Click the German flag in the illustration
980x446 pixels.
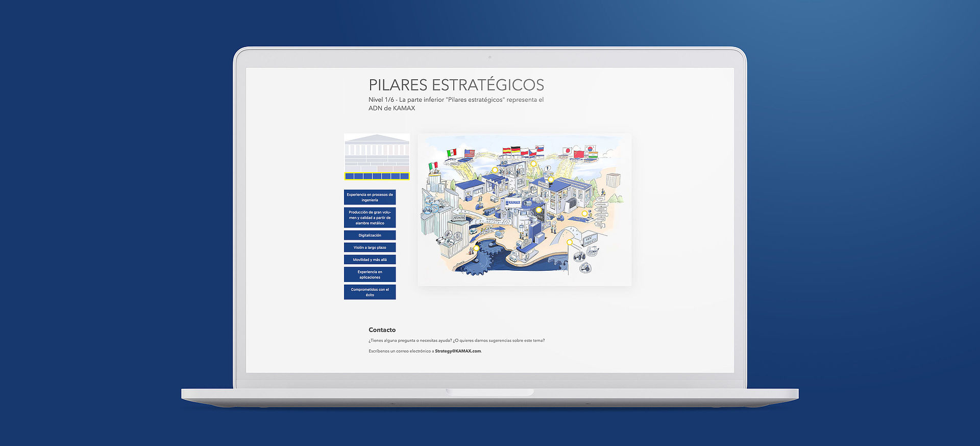click(516, 150)
